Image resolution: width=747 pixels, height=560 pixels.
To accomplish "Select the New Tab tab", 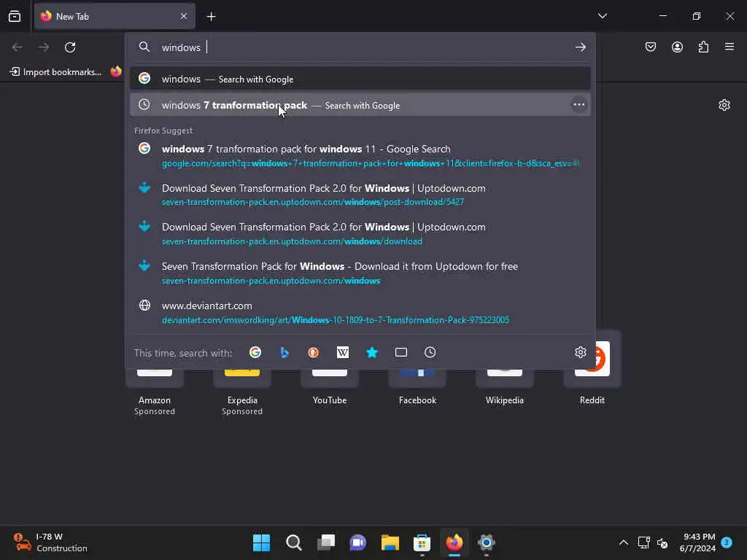I will 115,17.
